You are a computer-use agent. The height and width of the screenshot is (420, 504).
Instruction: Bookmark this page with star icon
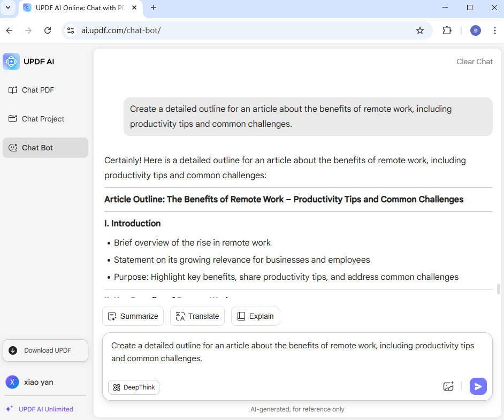click(420, 30)
